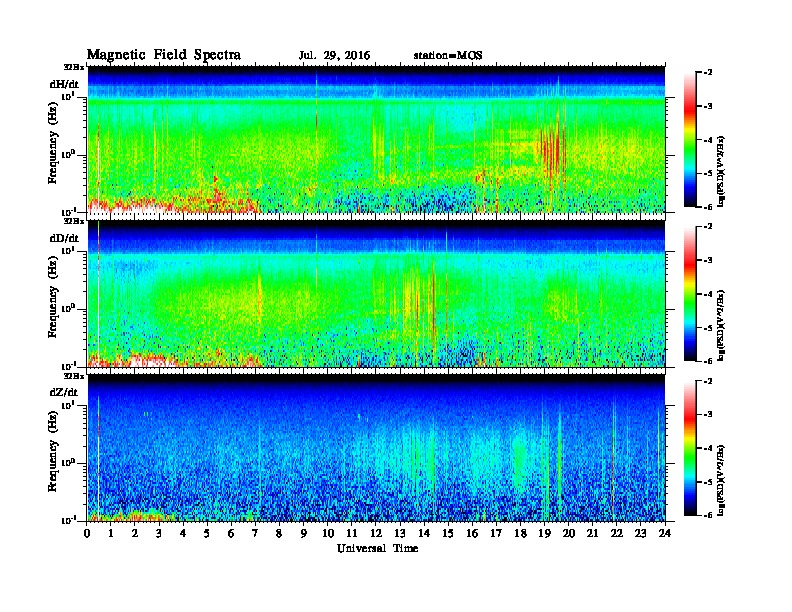Click the '2' tick on the time axis
This screenshot has width=792, height=612.
(135, 533)
